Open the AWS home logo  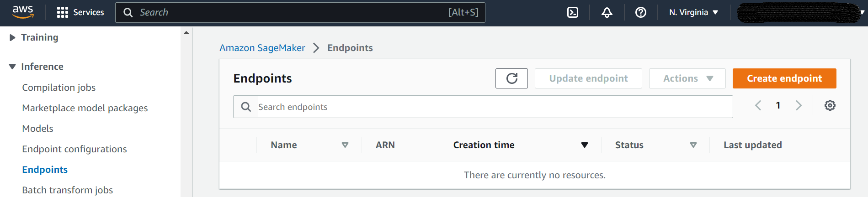[x=23, y=12]
